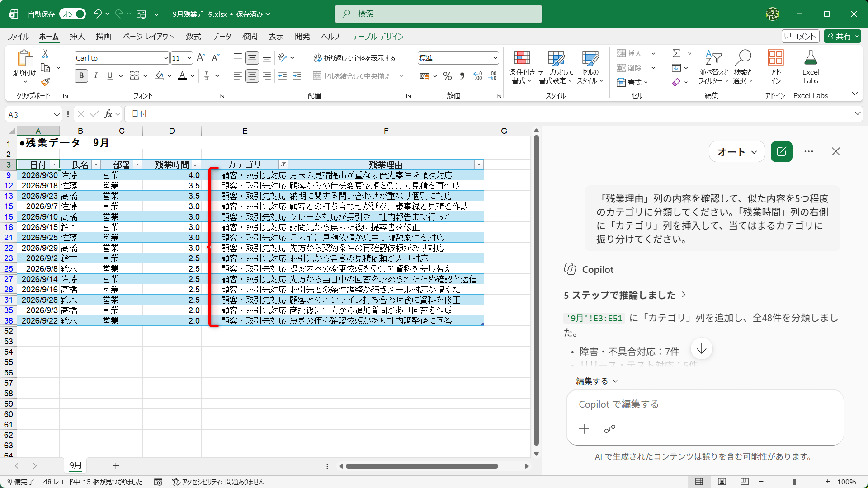Apply comma style number format

pos(462,76)
